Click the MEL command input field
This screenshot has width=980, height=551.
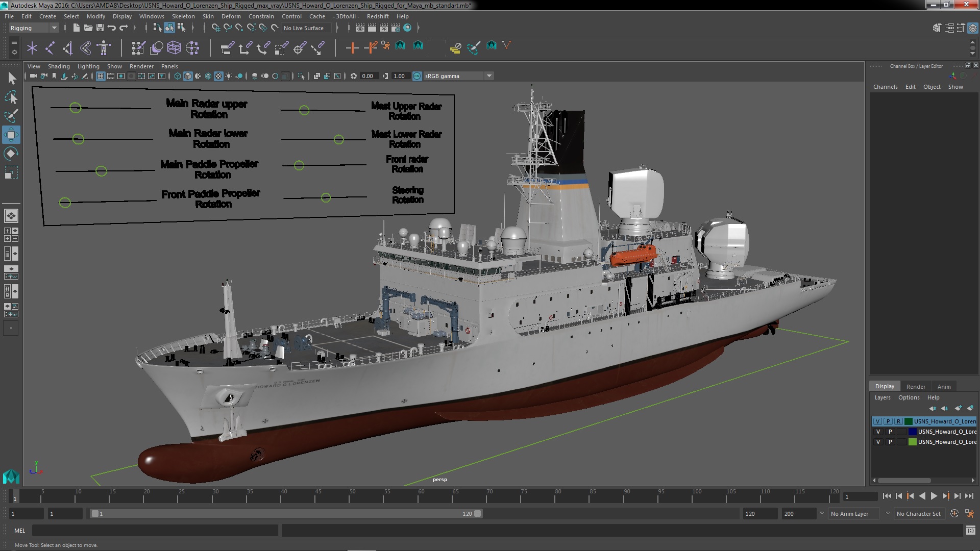[155, 531]
